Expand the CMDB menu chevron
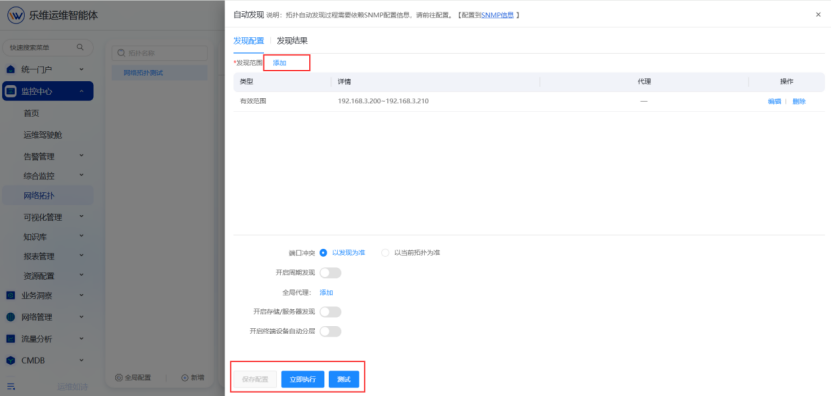 click(82, 360)
